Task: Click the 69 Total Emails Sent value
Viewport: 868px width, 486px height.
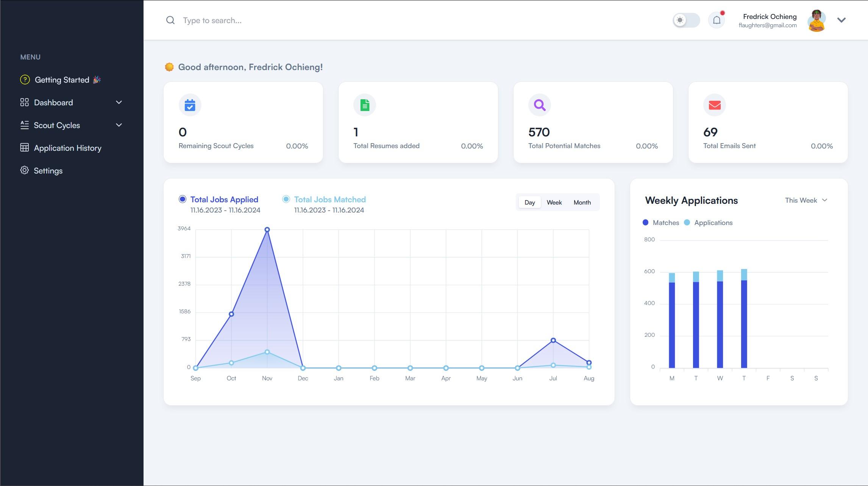Action: click(710, 132)
